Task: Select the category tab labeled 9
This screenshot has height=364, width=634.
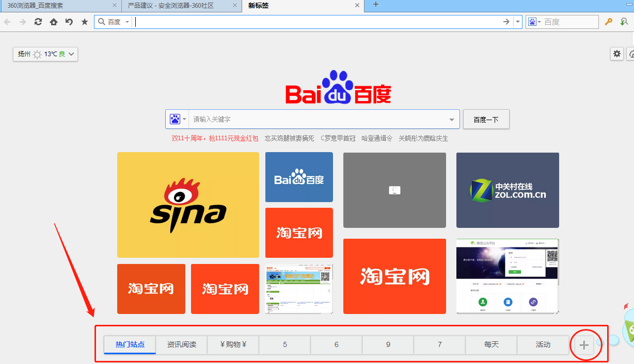Action: coord(388,345)
